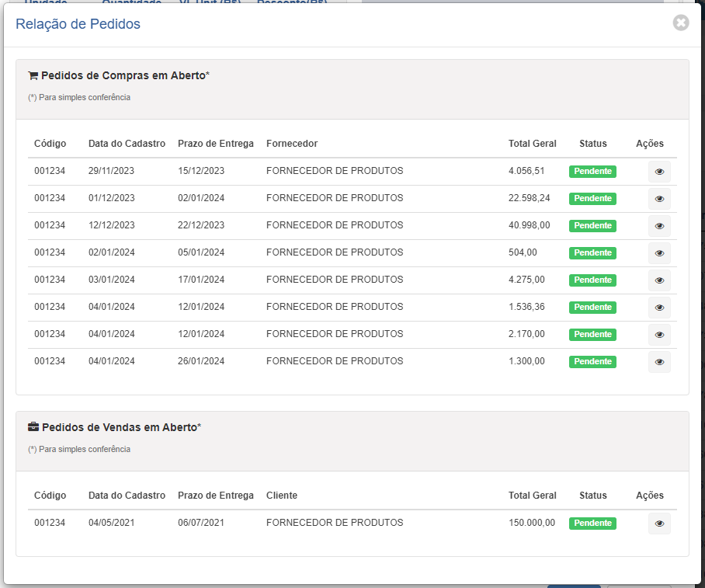Screen dimensions: 705x588
Task: Click Ações header in purchases table
Action: [650, 144]
